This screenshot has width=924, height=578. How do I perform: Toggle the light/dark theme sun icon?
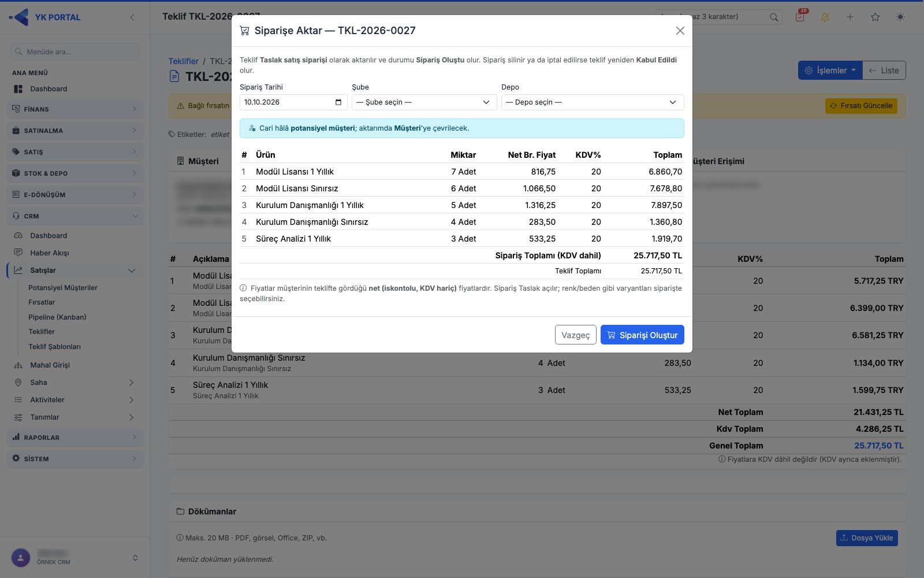point(900,17)
